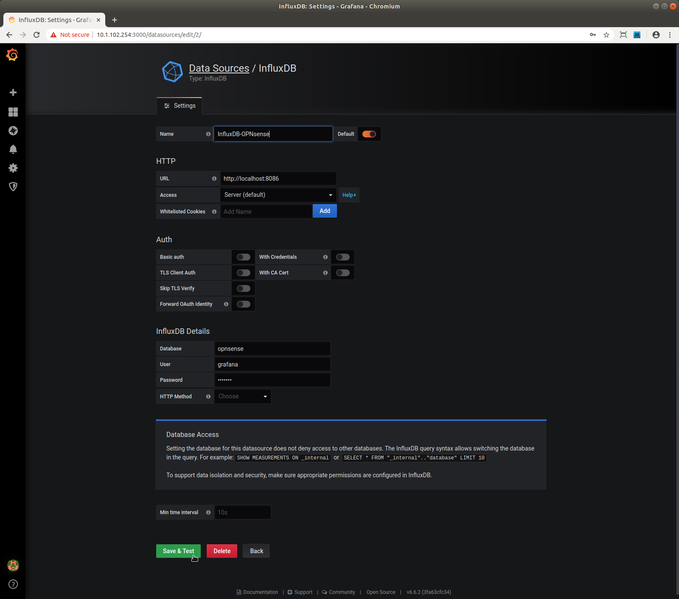Enable the Basic auth toggle
Image resolution: width=679 pixels, height=599 pixels.
[243, 257]
